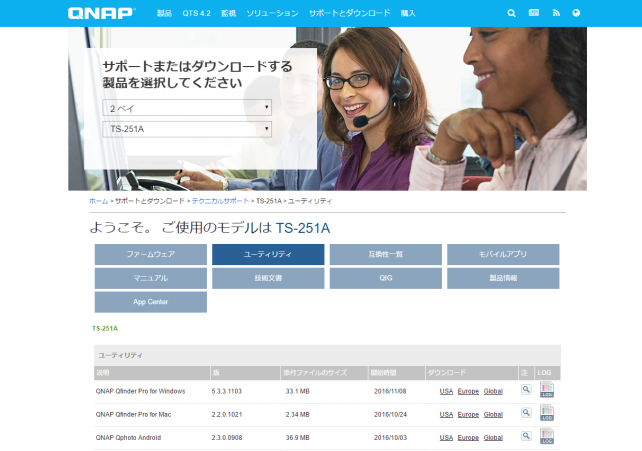Open the App Center tab
This screenshot has width=642, height=451.
[x=151, y=302]
